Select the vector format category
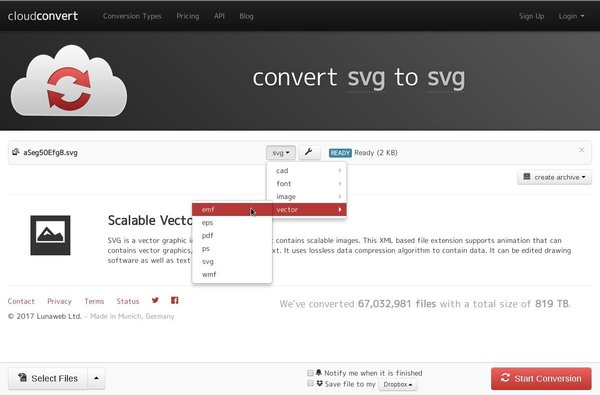Screen dimensions: 600x395 coord(308,209)
